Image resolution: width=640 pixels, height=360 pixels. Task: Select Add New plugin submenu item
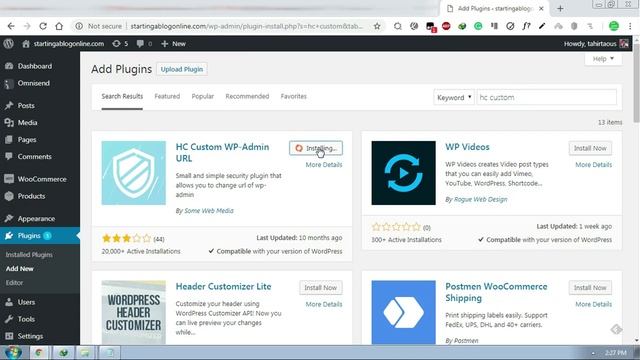20,269
